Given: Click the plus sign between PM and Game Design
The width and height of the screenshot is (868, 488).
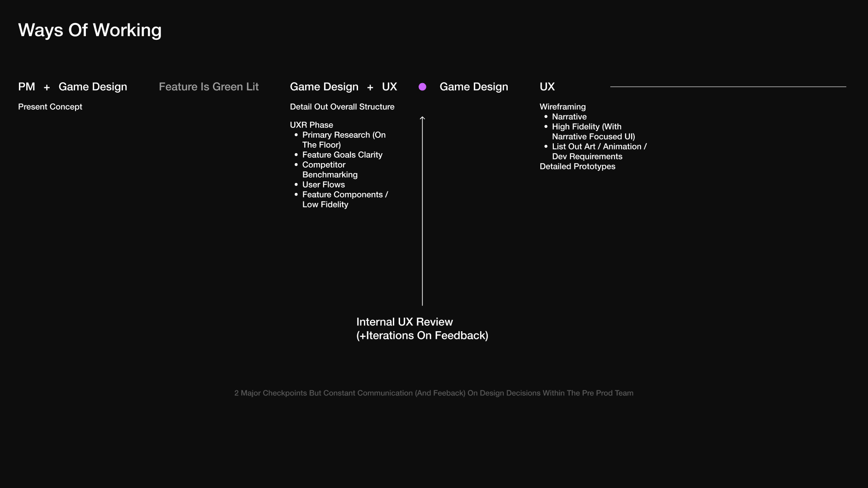Looking at the screenshot, I should [47, 87].
